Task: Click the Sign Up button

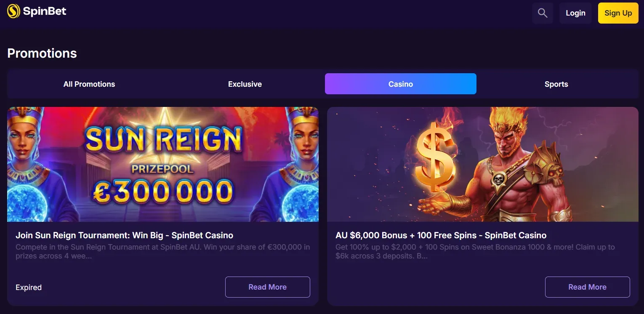Action: (618, 13)
